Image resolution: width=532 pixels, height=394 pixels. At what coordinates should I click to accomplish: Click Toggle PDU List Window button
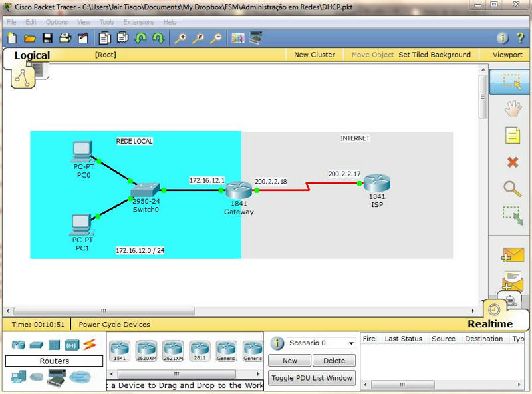(312, 378)
